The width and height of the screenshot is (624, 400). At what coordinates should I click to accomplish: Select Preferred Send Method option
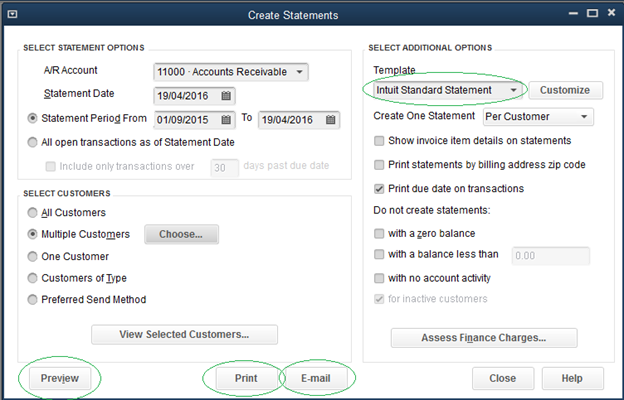(x=34, y=299)
